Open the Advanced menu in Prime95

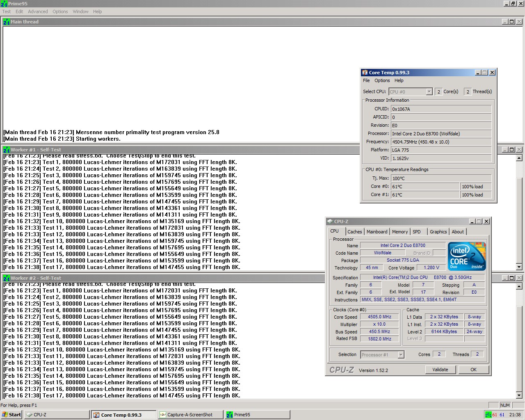(x=38, y=11)
